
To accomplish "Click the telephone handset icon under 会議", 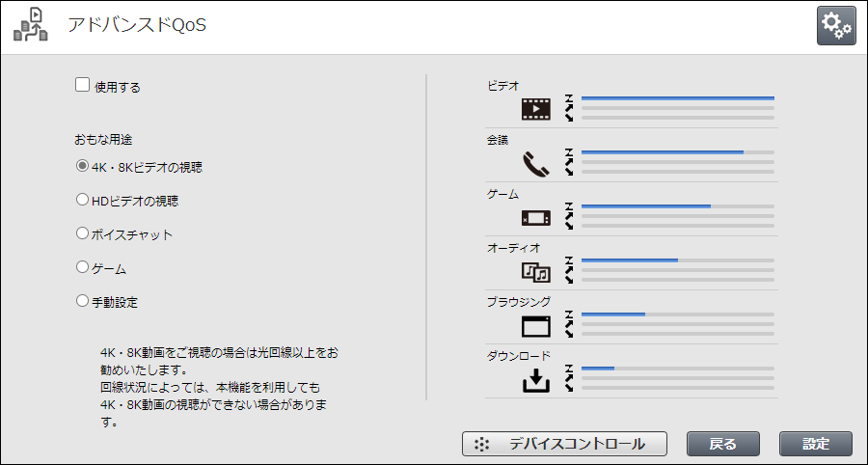I will (536, 164).
